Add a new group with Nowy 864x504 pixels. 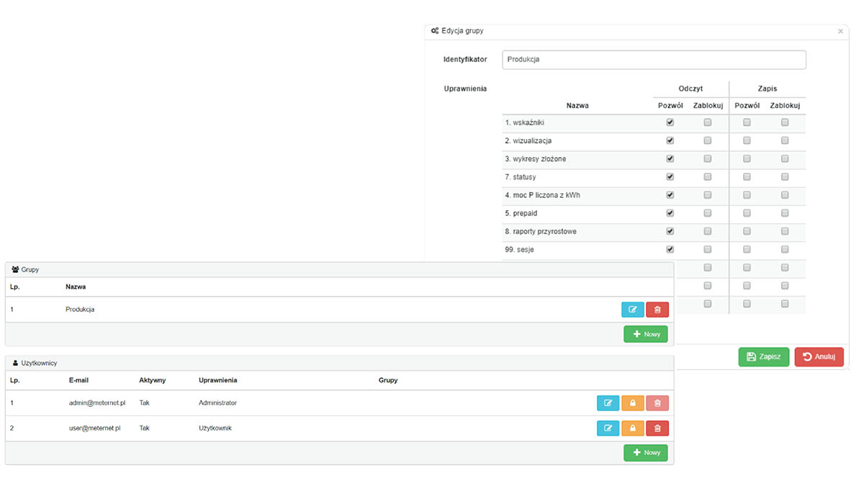tap(645, 334)
